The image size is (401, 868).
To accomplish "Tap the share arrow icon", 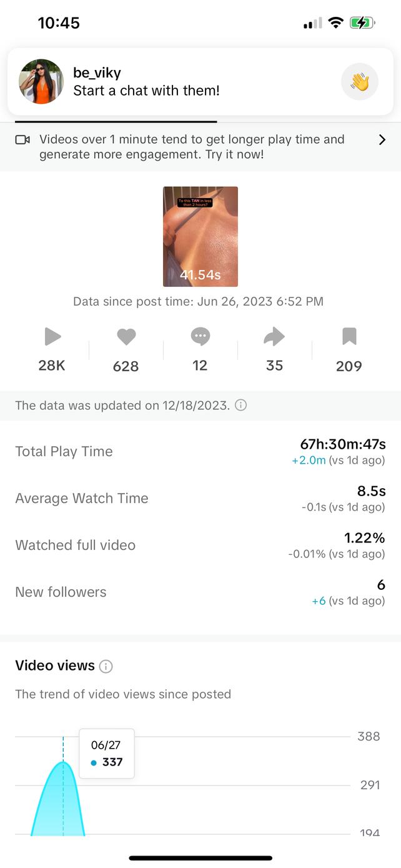I will [274, 337].
